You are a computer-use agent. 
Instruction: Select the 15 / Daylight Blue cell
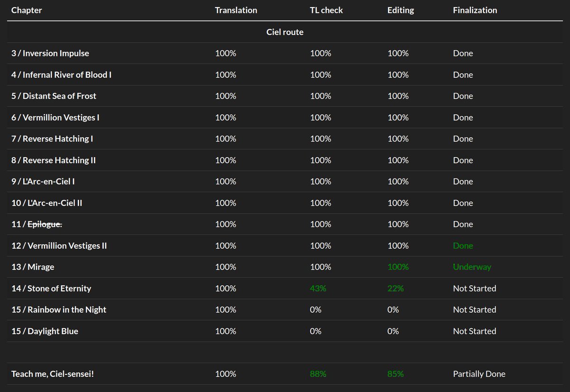tap(45, 331)
